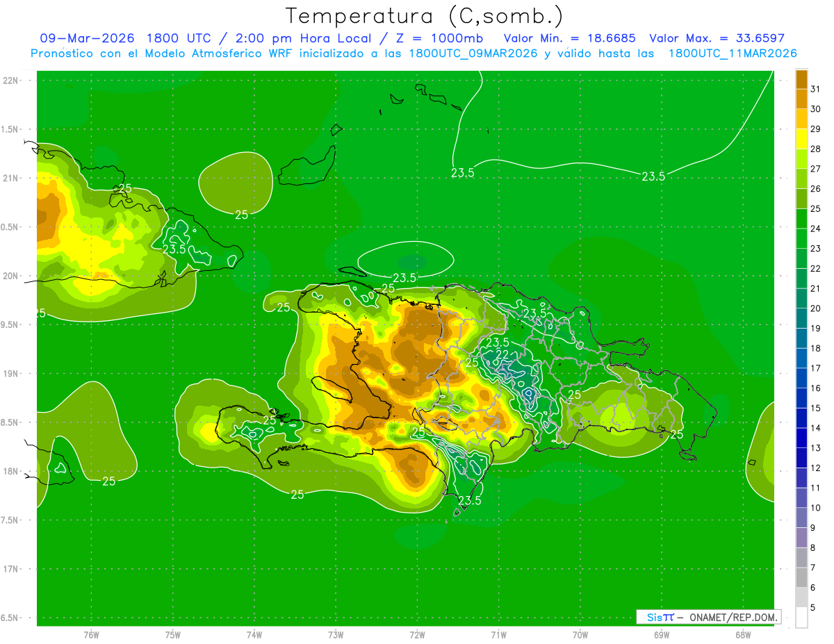Click '23.5' contour label south of Barahona peninsula
Screen dimensions: 834x644
pos(470,500)
